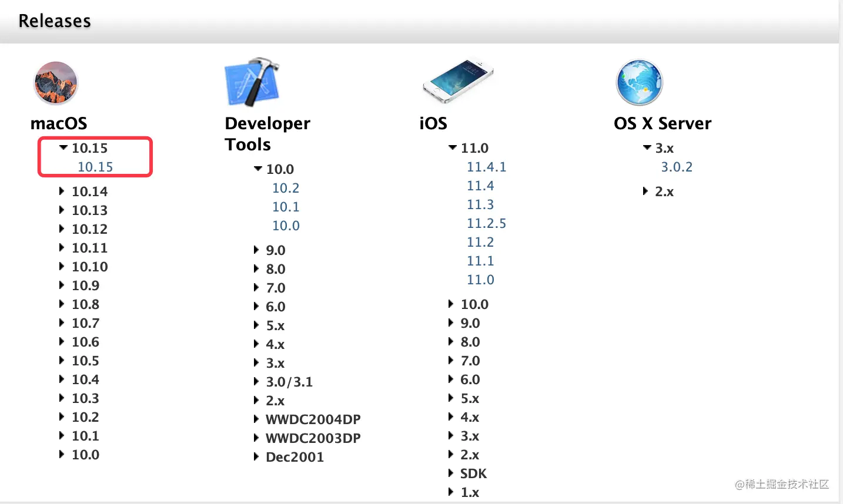Open Developer Tools 10.2 link
The image size is (843, 504).
tap(286, 188)
